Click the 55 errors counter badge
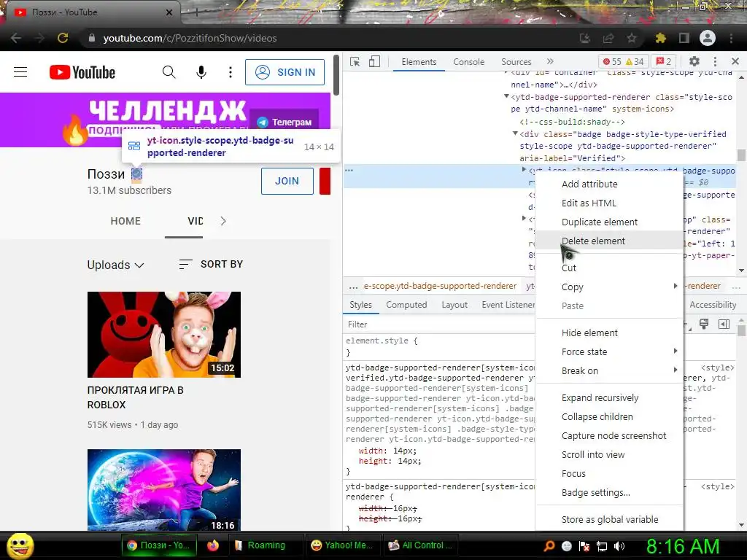Viewport: 747px width, 560px height. 612,61
